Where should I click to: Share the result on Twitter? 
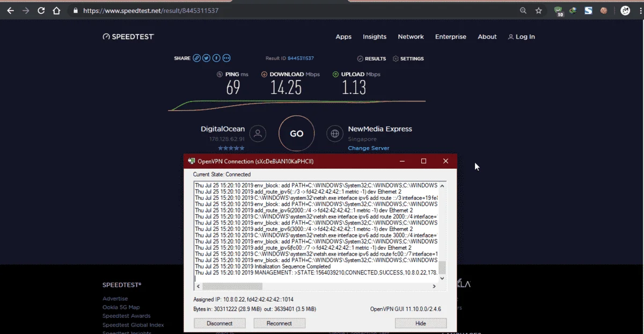tap(207, 58)
